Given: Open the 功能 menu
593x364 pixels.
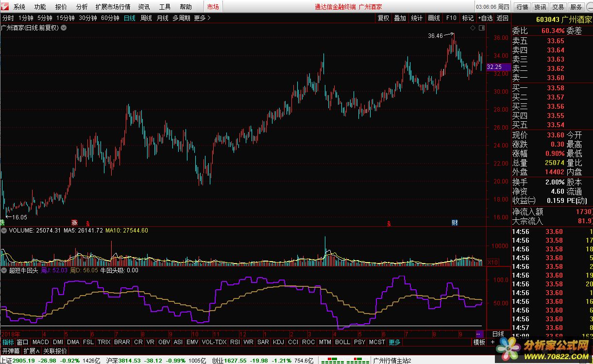Looking at the screenshot, I should point(40,7).
